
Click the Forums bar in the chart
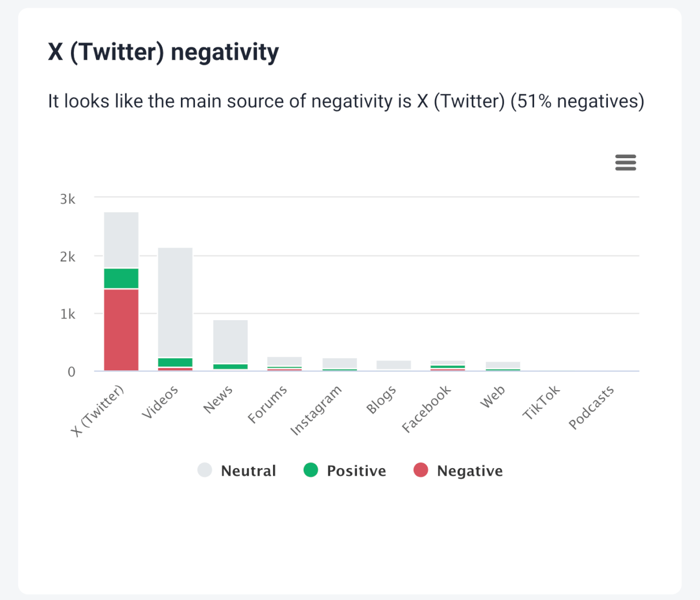tap(285, 363)
